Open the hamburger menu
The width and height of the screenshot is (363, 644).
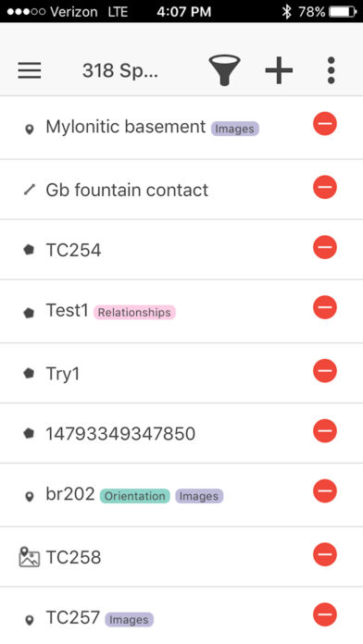[30, 70]
